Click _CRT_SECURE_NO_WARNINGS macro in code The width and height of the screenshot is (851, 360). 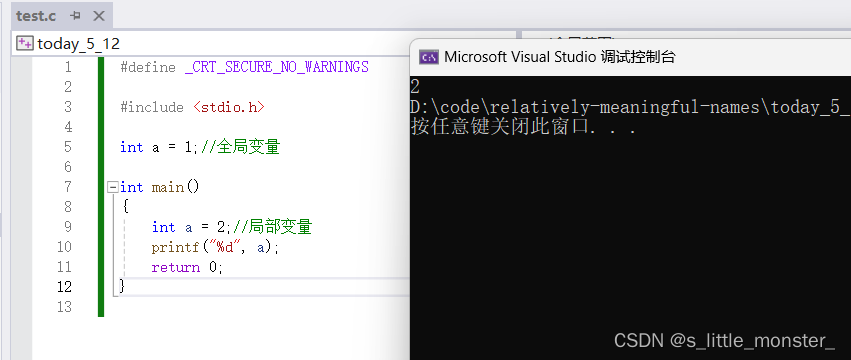click(277, 67)
